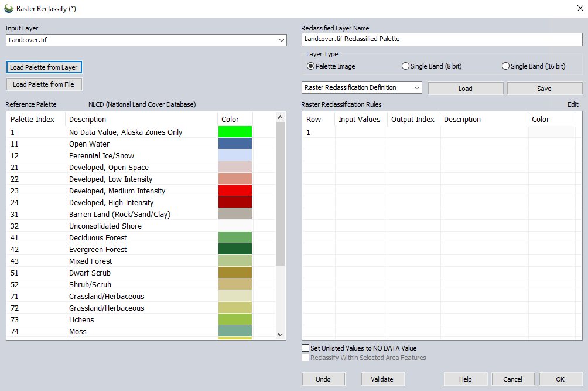The width and height of the screenshot is (588, 391).
Task: Choose Single Band (8 bit) layer type
Action: click(405, 66)
